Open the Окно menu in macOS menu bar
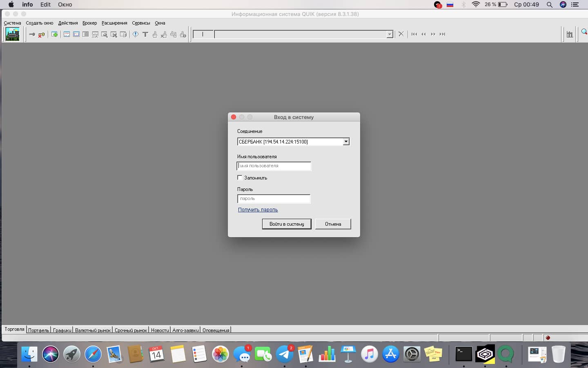The height and width of the screenshot is (368, 588). coord(65,4)
